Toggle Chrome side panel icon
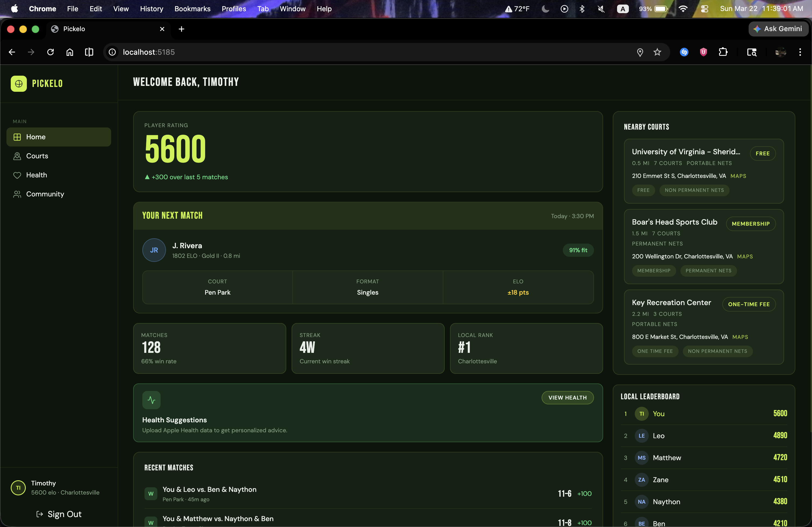 [x=89, y=52]
